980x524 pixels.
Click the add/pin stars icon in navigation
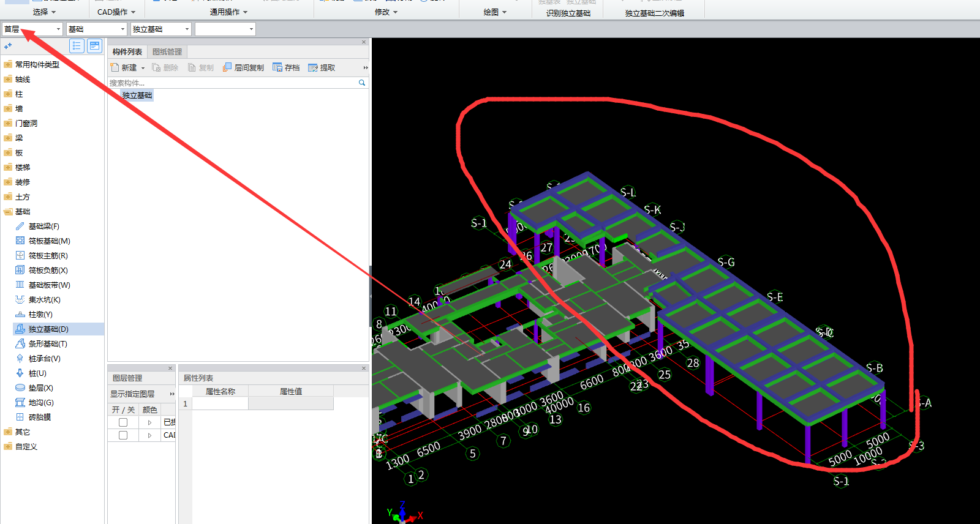pos(8,46)
